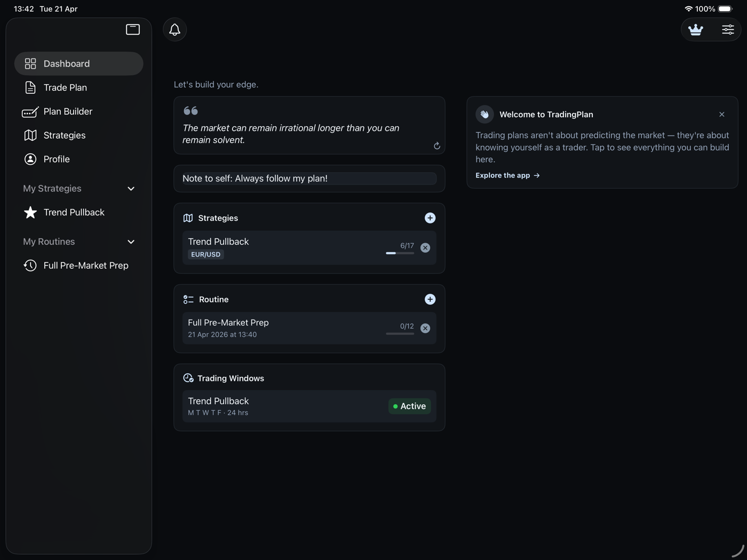Click the Trading Windows heading

point(231,378)
